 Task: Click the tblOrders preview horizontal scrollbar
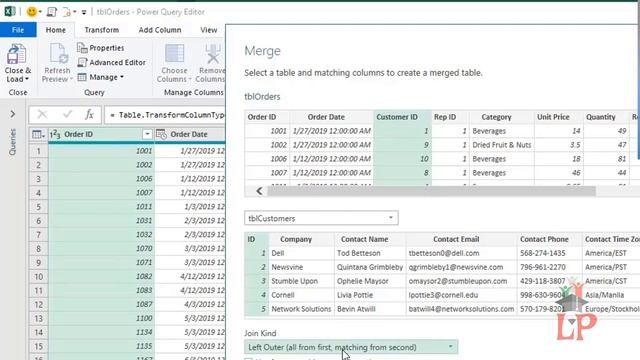tap(431, 191)
